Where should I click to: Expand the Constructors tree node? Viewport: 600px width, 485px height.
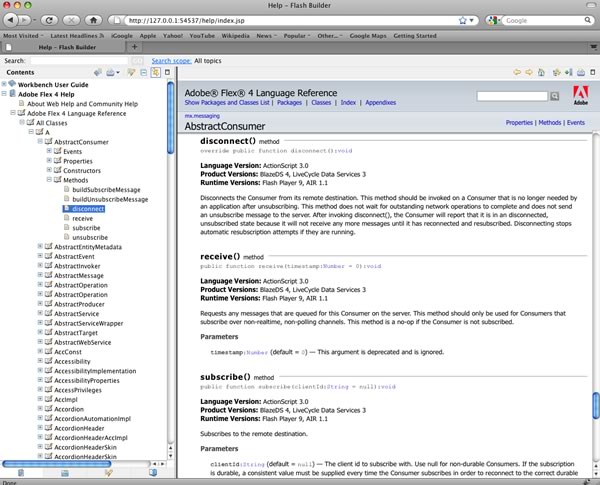[49, 170]
